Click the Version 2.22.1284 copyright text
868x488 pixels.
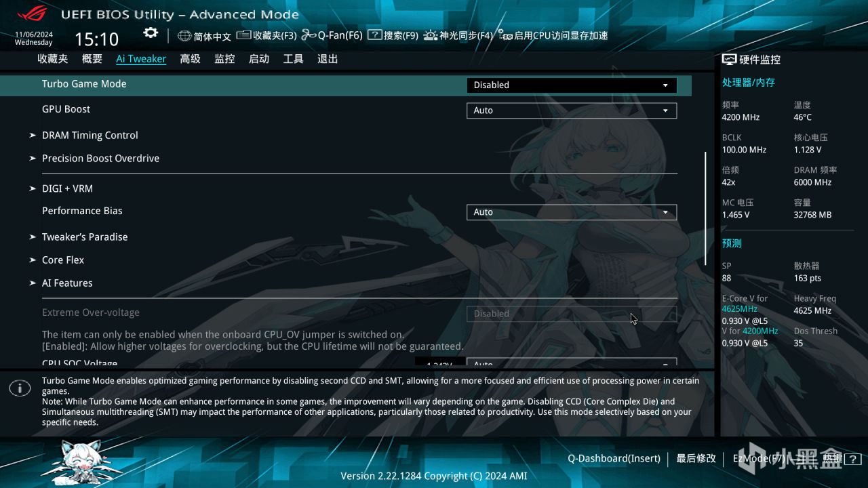tap(434, 476)
